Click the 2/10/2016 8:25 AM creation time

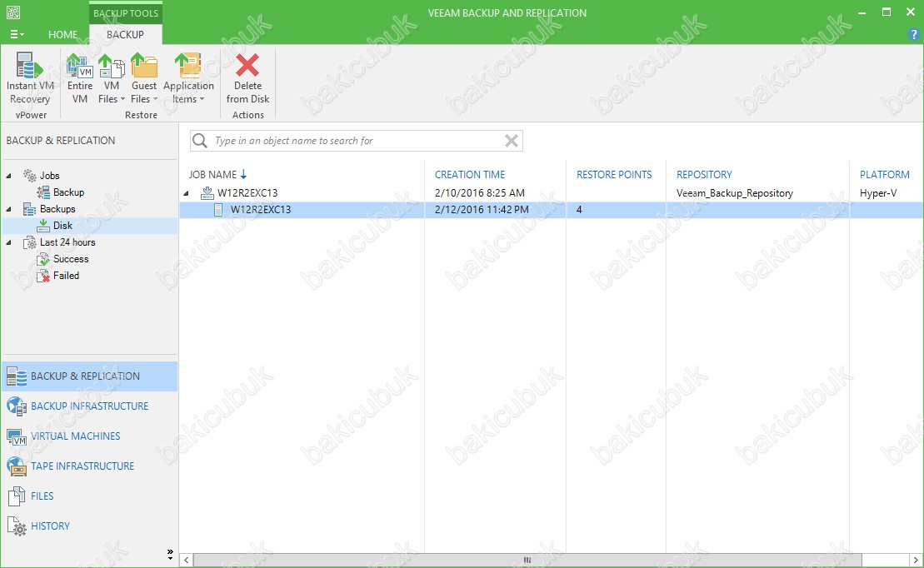(x=480, y=192)
